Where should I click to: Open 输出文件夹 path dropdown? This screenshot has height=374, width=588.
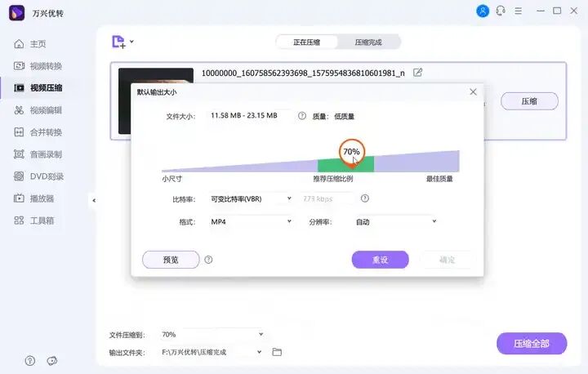point(212,352)
